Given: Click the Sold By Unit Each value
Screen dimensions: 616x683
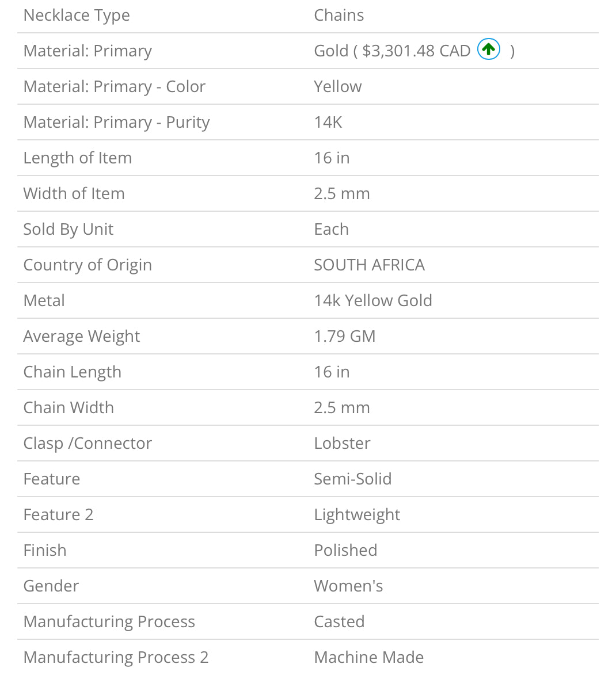Looking at the screenshot, I should coord(332,230).
